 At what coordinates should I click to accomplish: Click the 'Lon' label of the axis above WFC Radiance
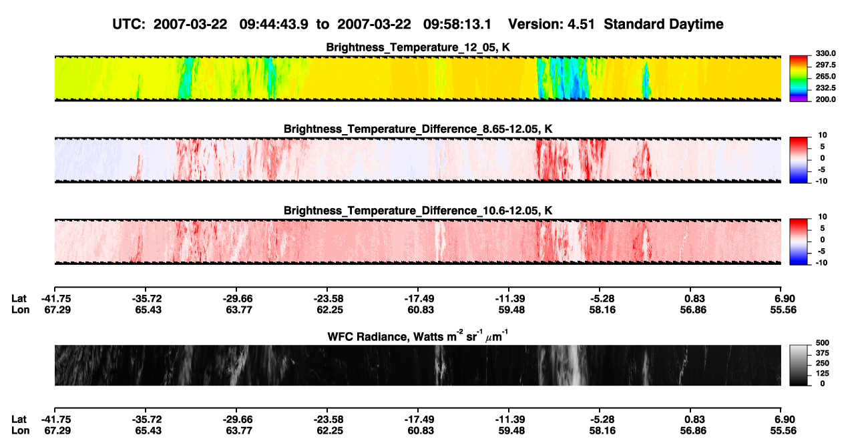tap(20, 310)
